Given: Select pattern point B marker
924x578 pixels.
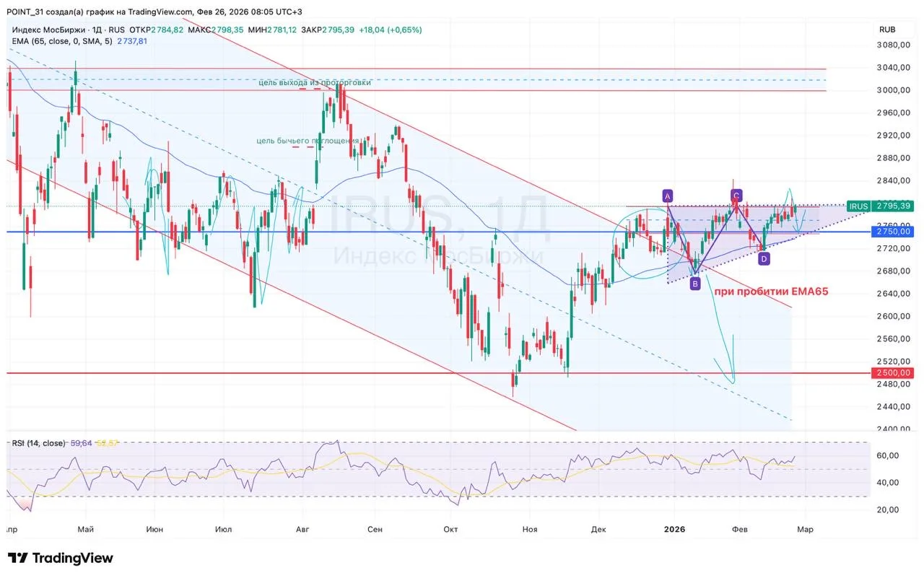Looking at the screenshot, I should 694,284.
